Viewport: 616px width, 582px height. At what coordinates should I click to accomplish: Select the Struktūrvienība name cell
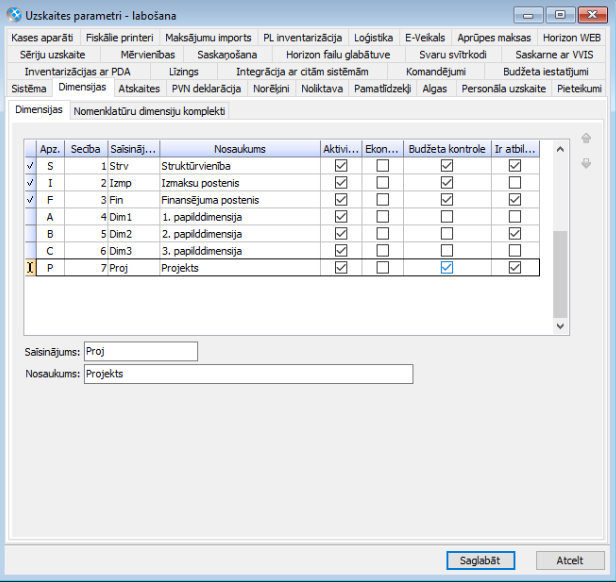coord(240,166)
